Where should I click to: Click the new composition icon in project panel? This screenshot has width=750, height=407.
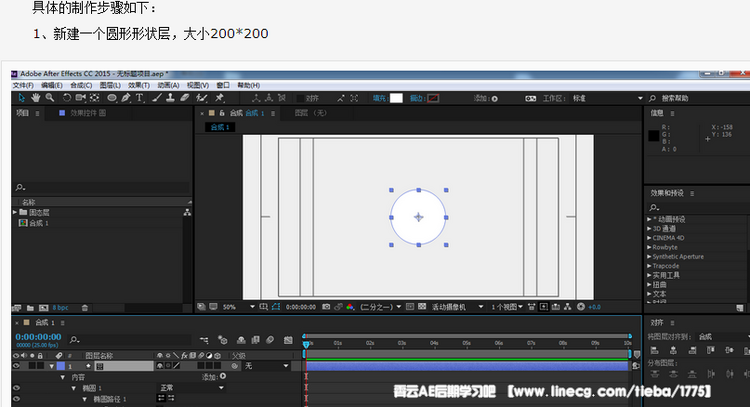coord(44,308)
